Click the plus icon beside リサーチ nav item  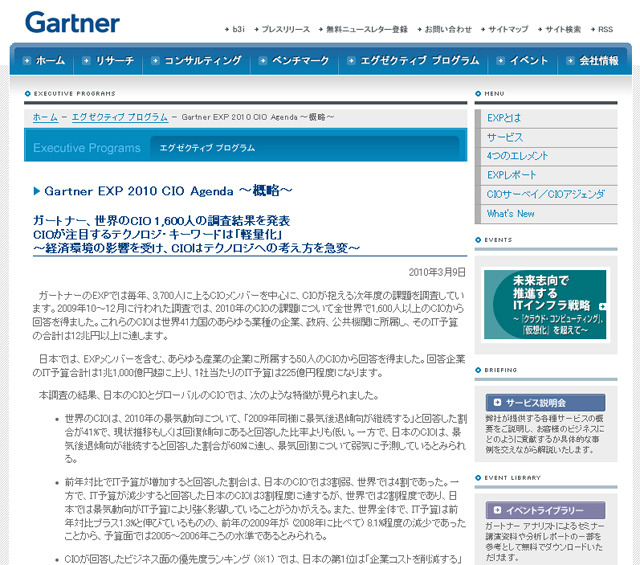pyautogui.click(x=86, y=61)
